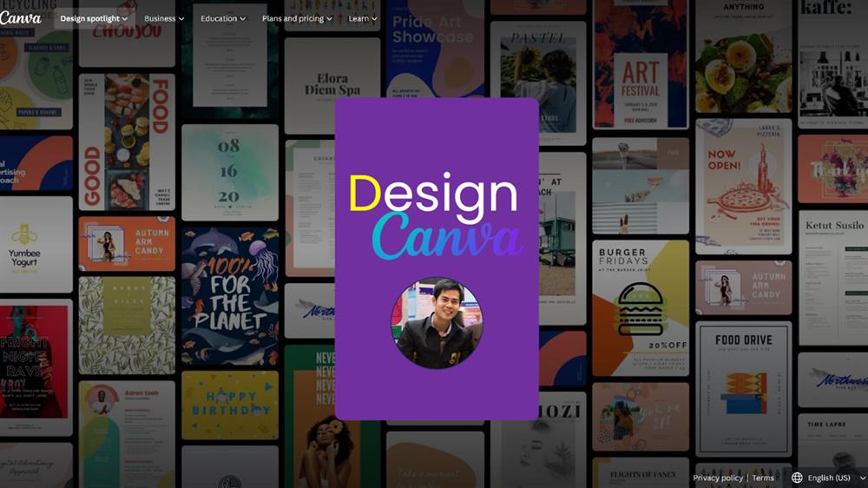Open the Design spotlight menu

point(94,19)
